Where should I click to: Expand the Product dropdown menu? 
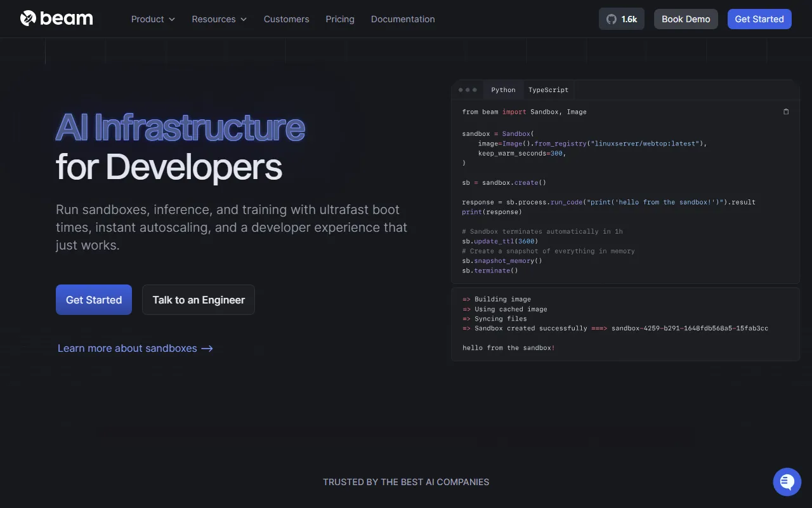coord(147,19)
